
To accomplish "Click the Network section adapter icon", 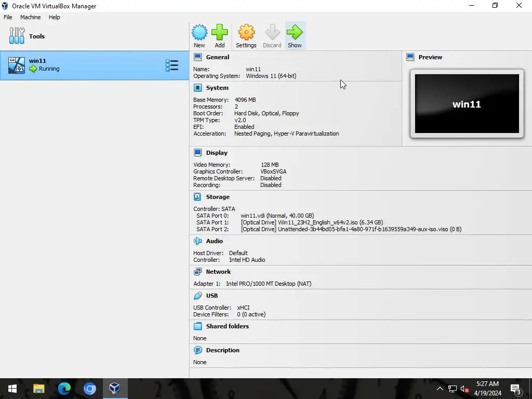I will (197, 272).
